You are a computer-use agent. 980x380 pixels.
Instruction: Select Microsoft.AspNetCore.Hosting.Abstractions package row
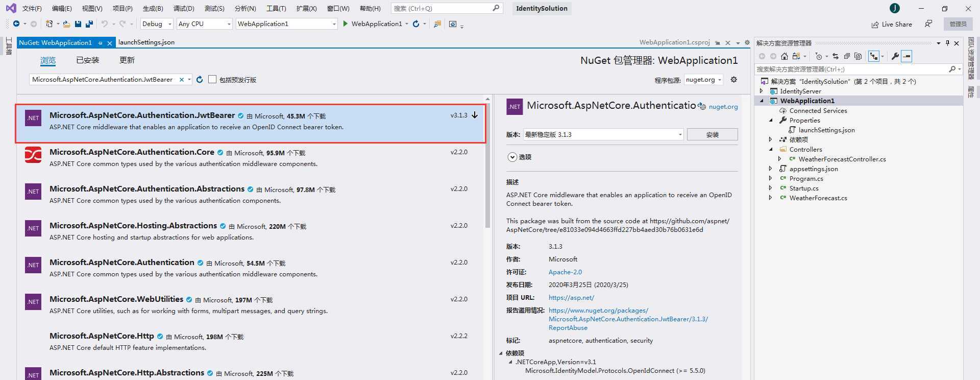point(250,231)
